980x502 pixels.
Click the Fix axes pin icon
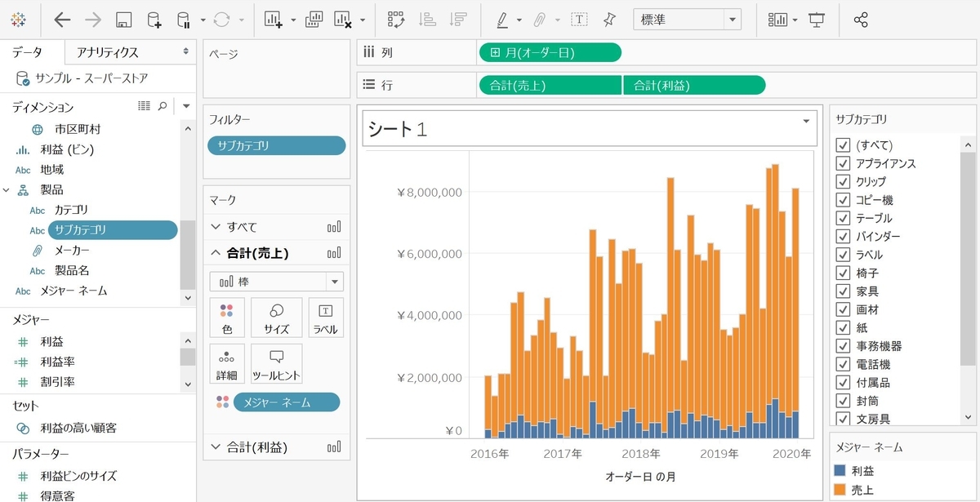tap(609, 20)
